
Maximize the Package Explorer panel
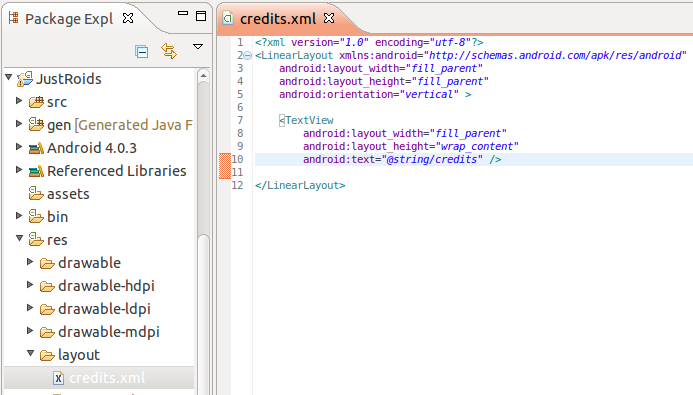coord(201,16)
